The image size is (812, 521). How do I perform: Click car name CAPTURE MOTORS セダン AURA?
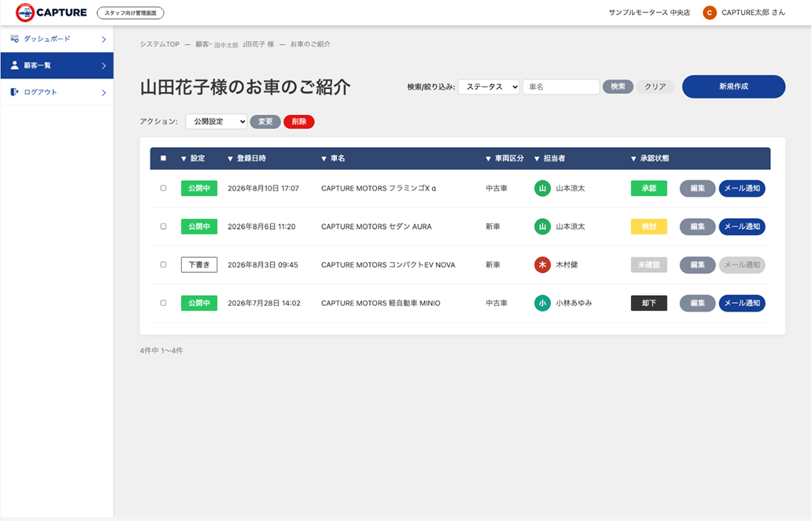pyautogui.click(x=377, y=226)
